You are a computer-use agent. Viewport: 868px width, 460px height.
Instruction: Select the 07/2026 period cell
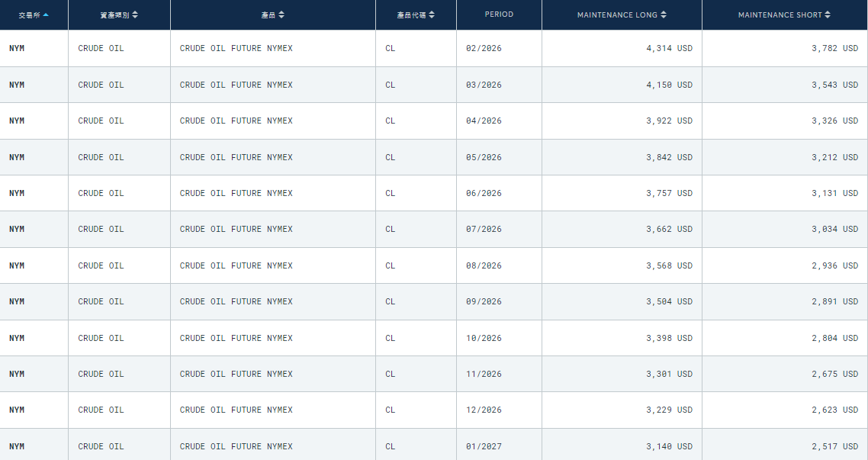[x=484, y=229]
